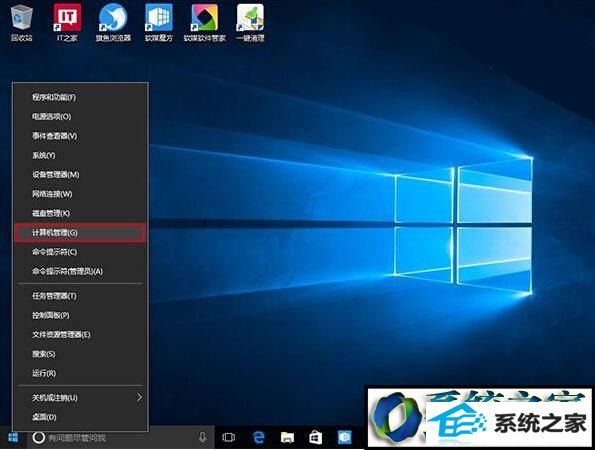Choose 电源选项(O) in the context menu
The image size is (595, 450).
tap(80, 116)
